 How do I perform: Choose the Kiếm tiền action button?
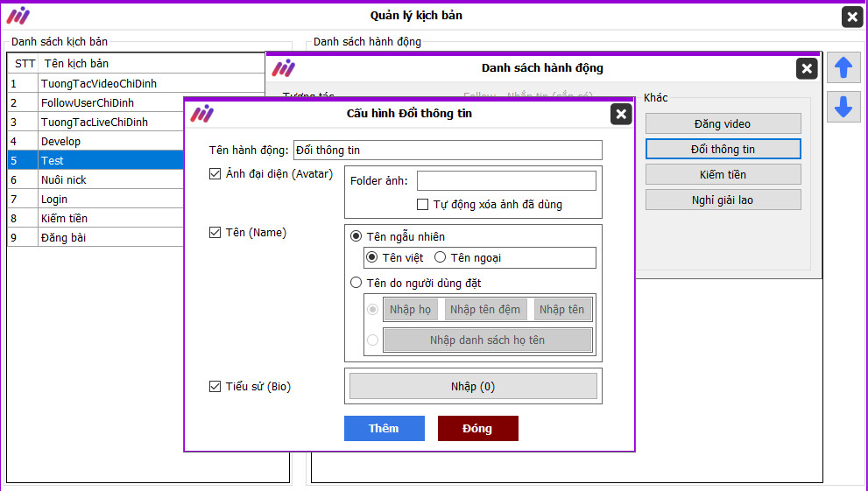723,174
